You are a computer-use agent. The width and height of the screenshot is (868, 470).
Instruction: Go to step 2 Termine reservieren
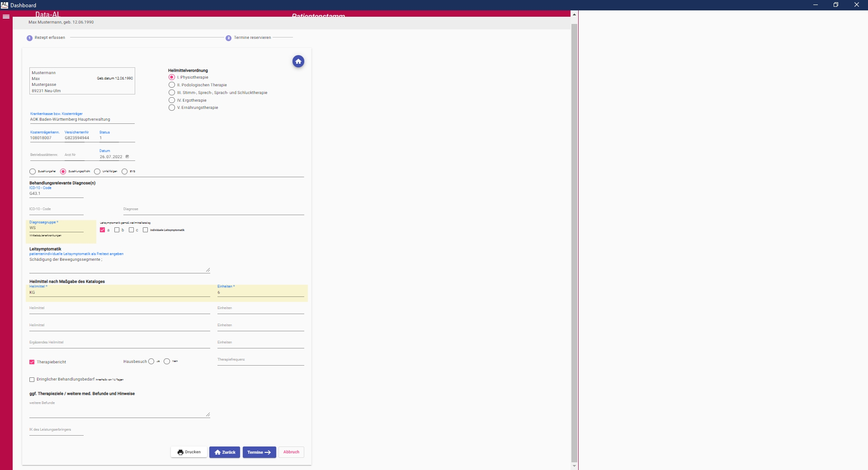(x=249, y=38)
